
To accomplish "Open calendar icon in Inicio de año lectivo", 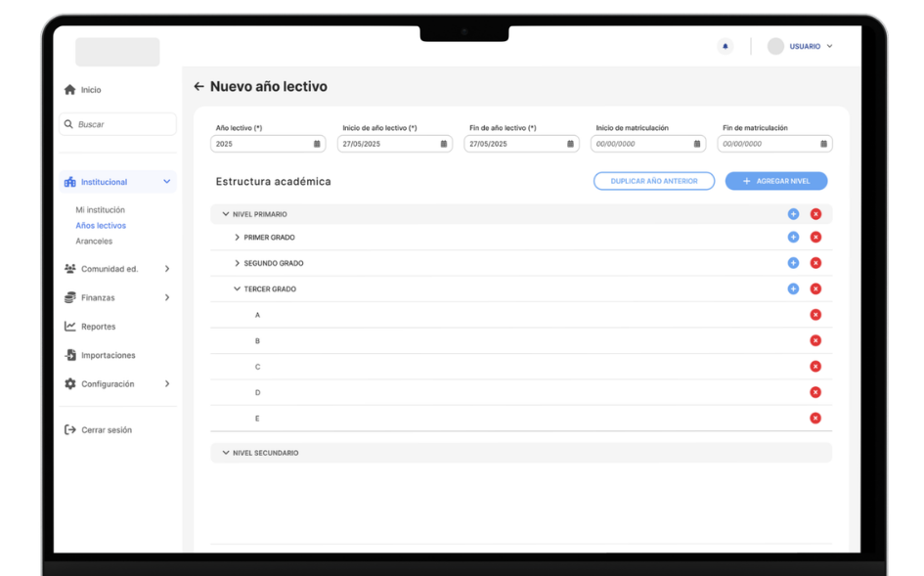I will pyautogui.click(x=444, y=144).
